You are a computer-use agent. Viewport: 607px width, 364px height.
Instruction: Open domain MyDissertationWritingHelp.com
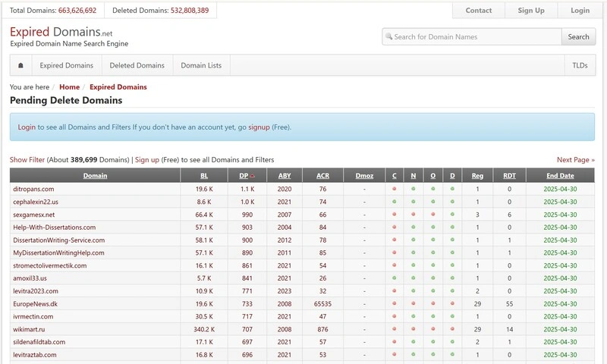[58, 253]
